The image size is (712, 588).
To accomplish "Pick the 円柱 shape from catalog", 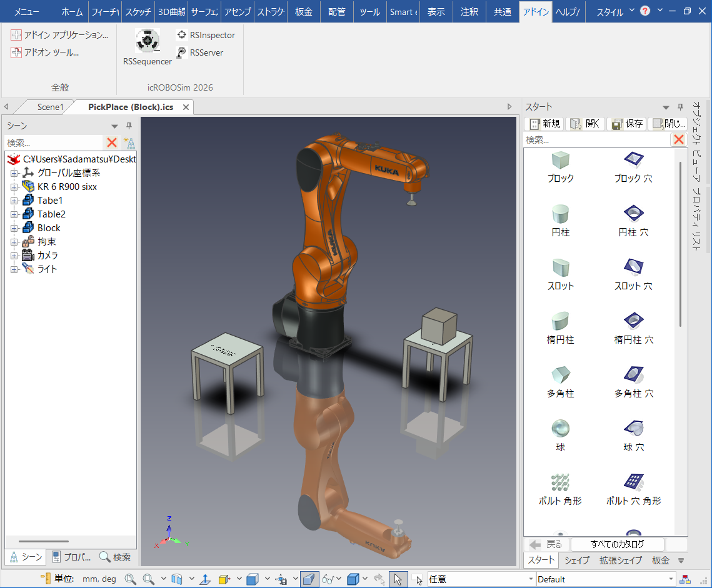I will [560, 221].
